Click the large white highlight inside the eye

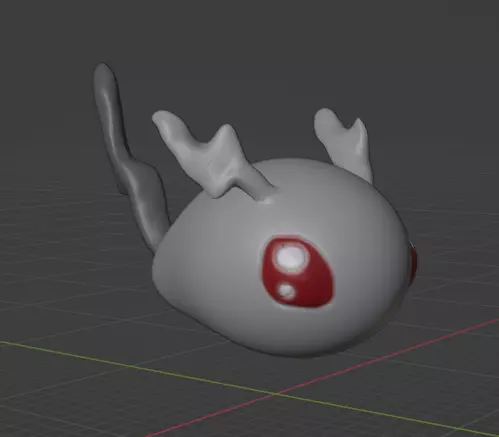[290, 256]
